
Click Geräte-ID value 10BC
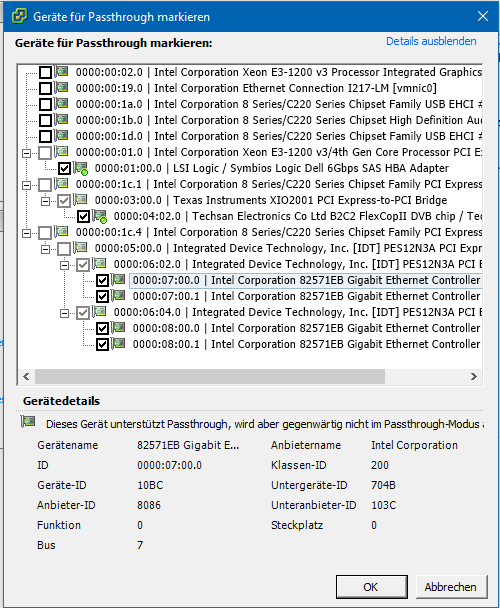click(x=150, y=485)
